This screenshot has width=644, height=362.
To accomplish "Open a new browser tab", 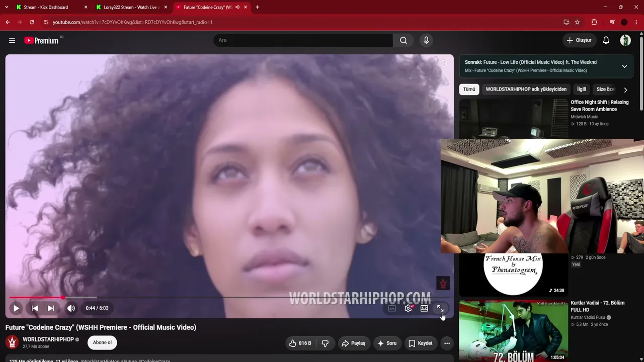I will click(257, 7).
